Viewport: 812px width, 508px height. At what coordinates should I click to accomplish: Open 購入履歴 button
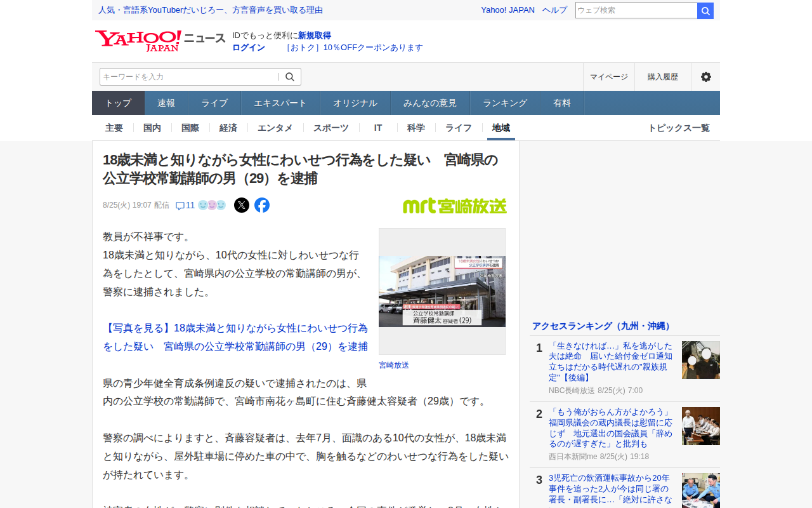[x=663, y=77]
